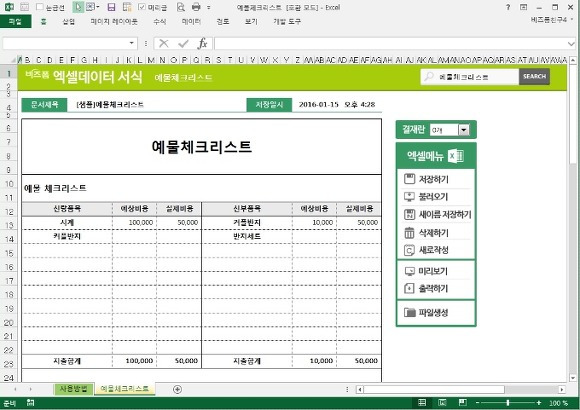
Task: Click the 불러오기 load icon
Action: point(409,196)
